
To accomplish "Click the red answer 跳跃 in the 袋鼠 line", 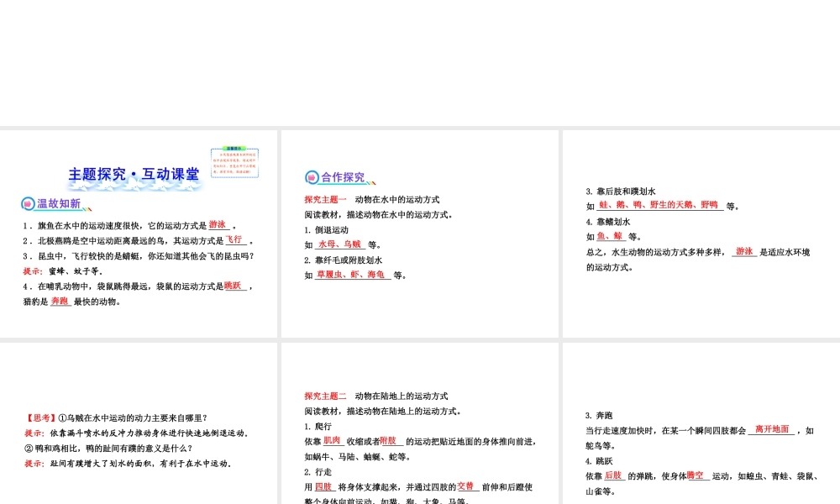I will [x=233, y=286].
